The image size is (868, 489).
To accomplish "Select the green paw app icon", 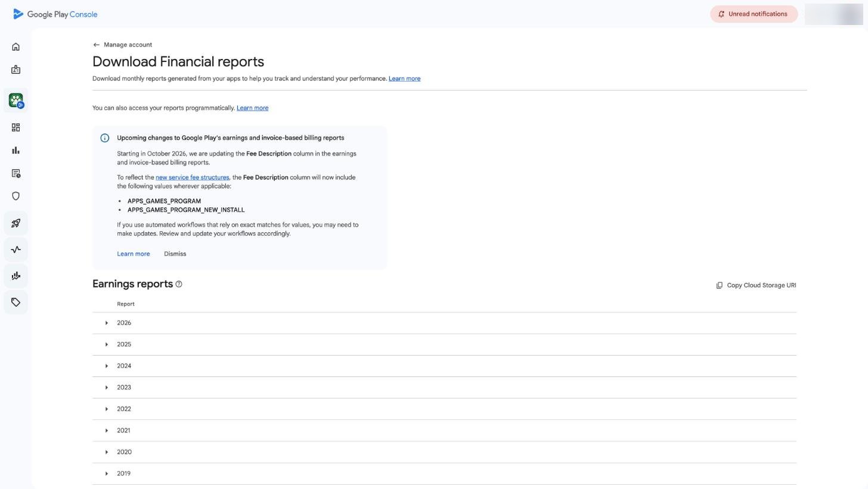I will [x=16, y=100].
